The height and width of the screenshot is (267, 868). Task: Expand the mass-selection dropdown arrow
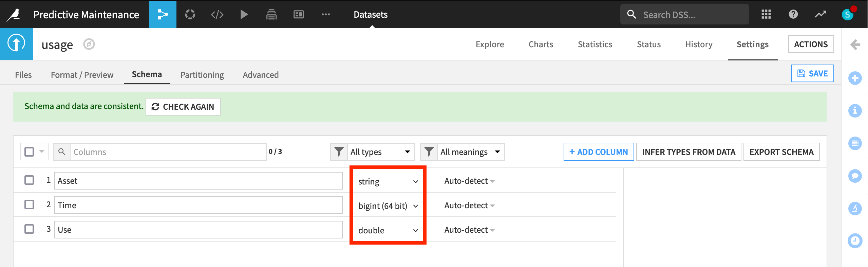click(42, 152)
